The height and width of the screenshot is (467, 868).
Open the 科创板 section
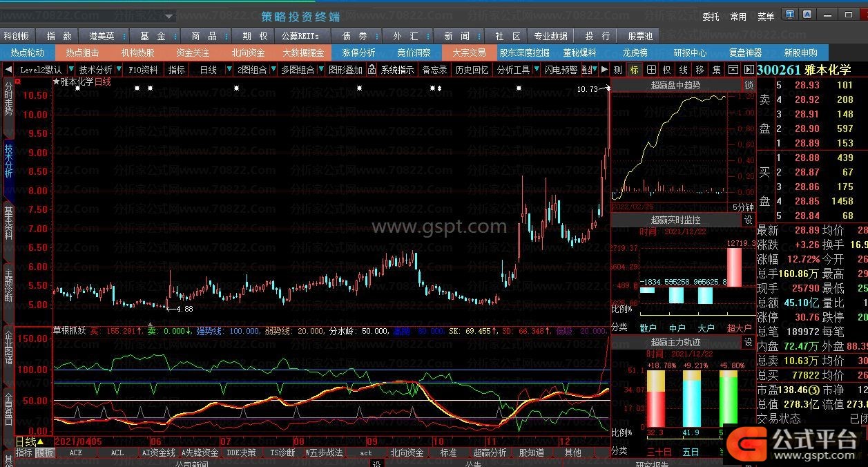(17, 36)
